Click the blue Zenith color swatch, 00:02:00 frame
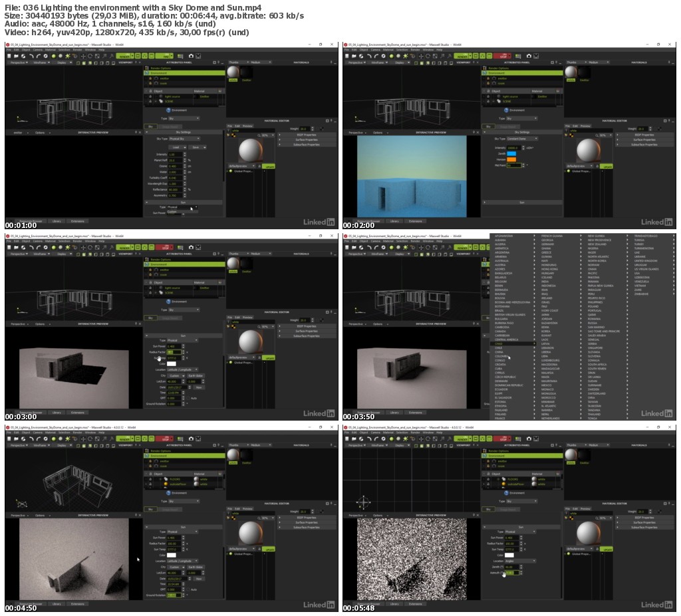This screenshot has height=616, width=681. 511,154
